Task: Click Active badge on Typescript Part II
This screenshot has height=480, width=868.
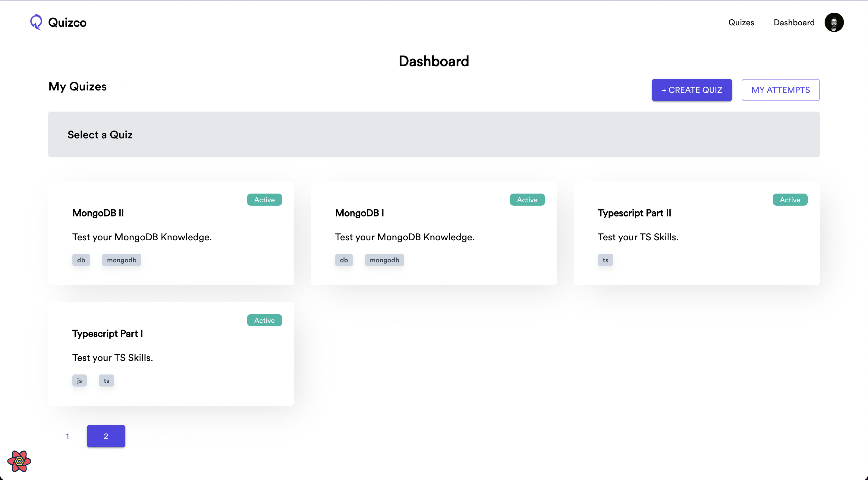Action: (790, 200)
